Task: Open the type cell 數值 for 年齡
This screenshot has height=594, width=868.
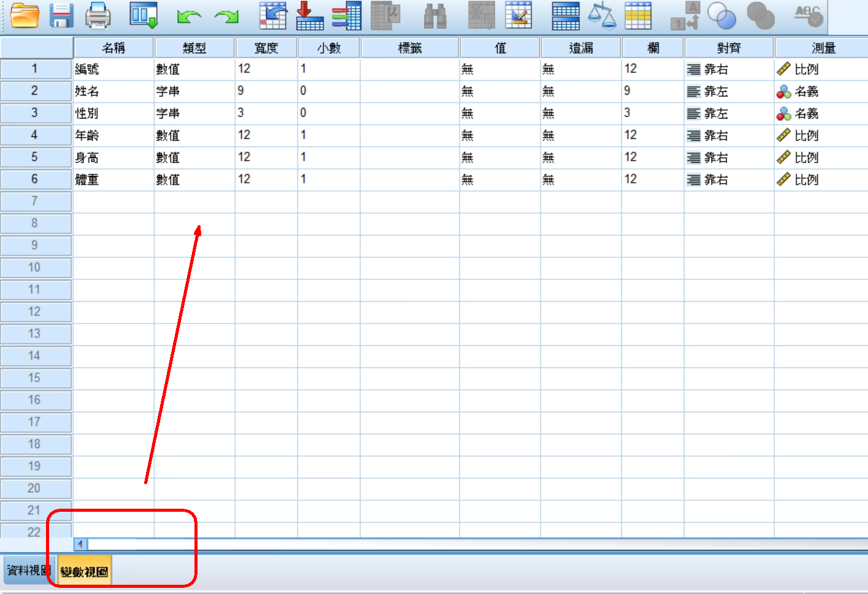Action: click(x=168, y=136)
